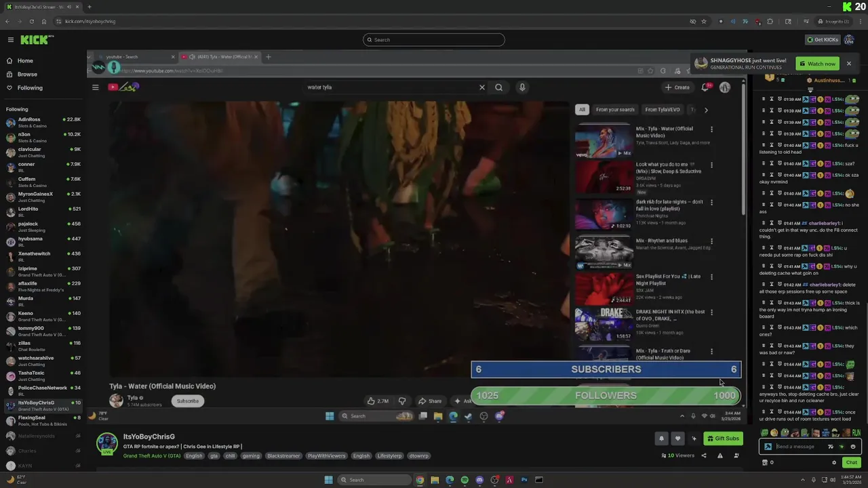Bookmark this page with star icon

(704, 21)
